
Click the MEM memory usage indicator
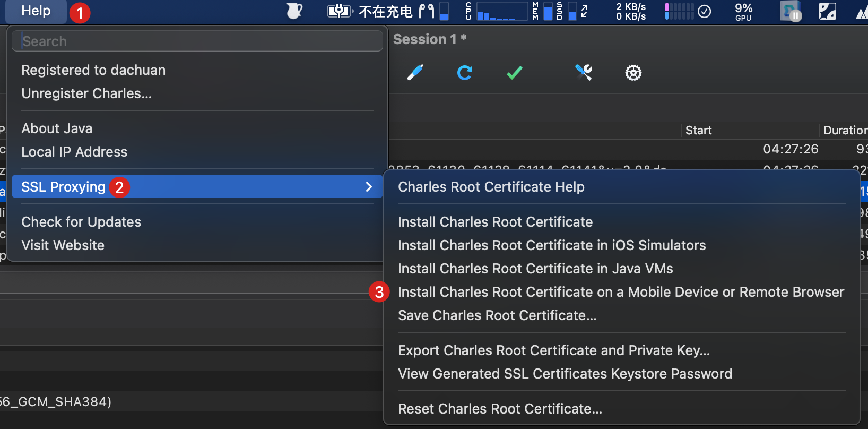[542, 11]
